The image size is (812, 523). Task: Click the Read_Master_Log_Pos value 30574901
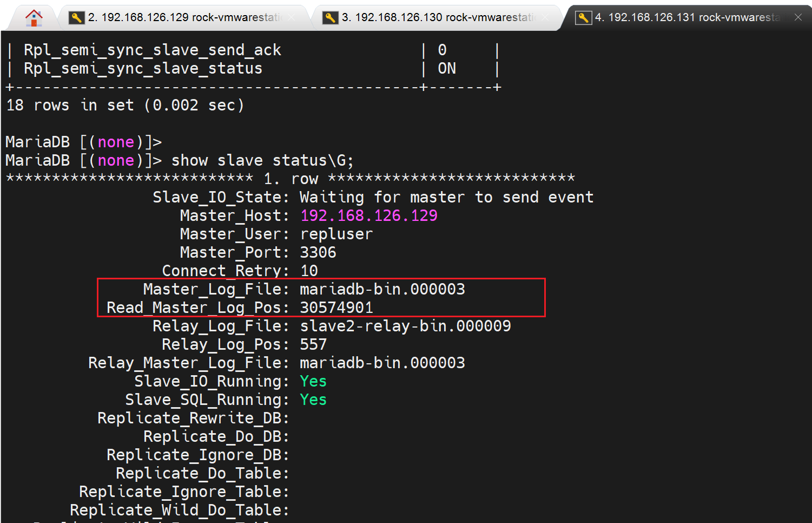pos(336,308)
